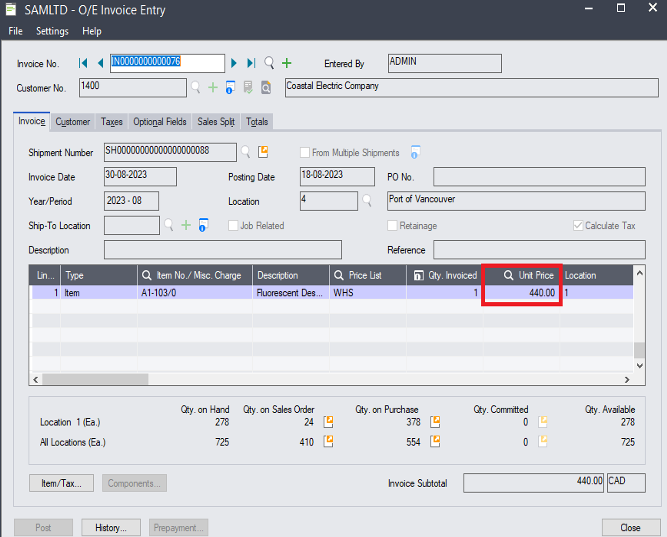
Task: Add new customer green plus icon
Action: (213, 88)
